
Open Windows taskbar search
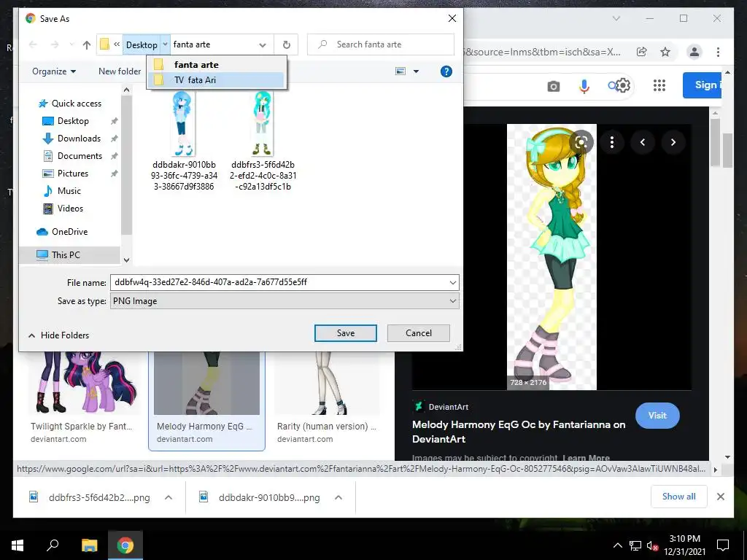click(53, 545)
